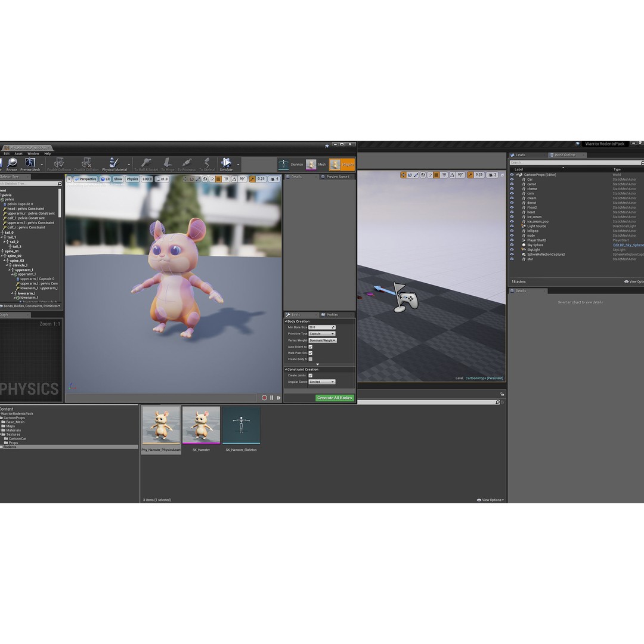Hide the Light Source actor visibility
This screenshot has height=644, width=644.
tap(512, 226)
